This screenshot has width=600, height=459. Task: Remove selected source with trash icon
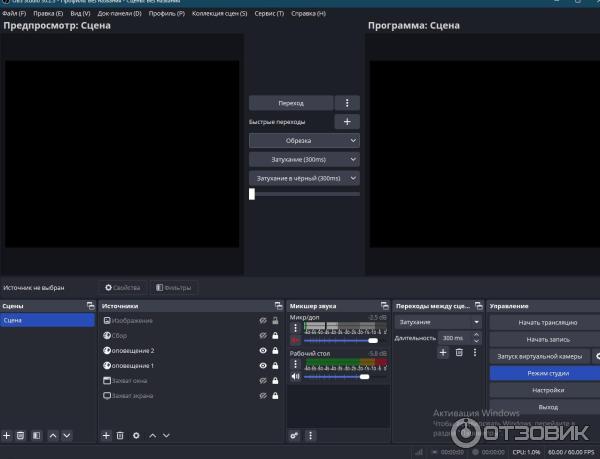coord(120,435)
